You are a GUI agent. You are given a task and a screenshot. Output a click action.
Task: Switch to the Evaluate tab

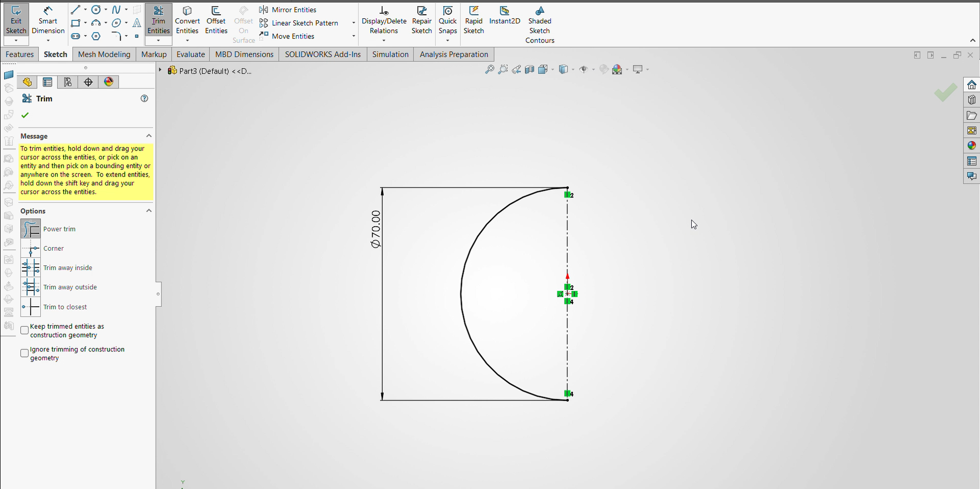pyautogui.click(x=191, y=55)
